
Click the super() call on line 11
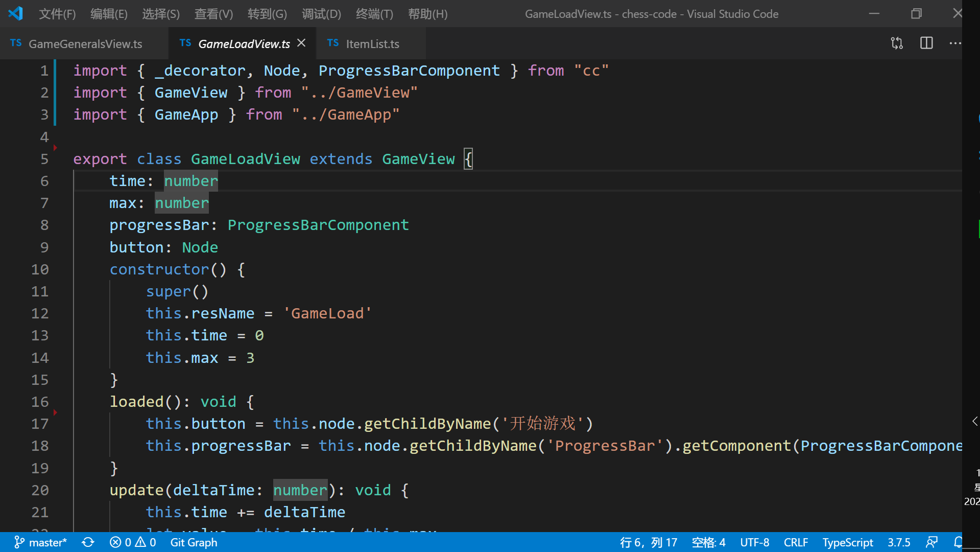click(x=177, y=291)
